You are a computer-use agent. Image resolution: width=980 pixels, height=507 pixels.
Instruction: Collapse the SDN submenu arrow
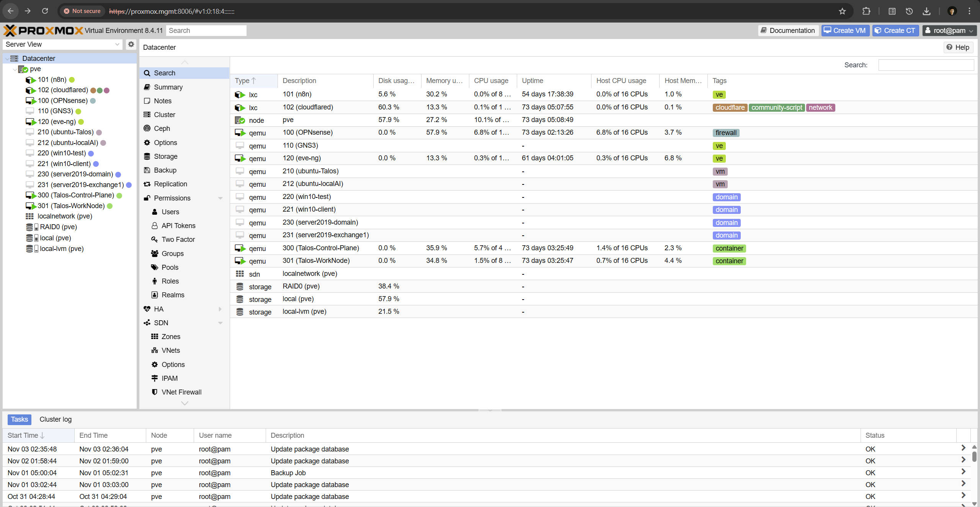[x=220, y=323]
